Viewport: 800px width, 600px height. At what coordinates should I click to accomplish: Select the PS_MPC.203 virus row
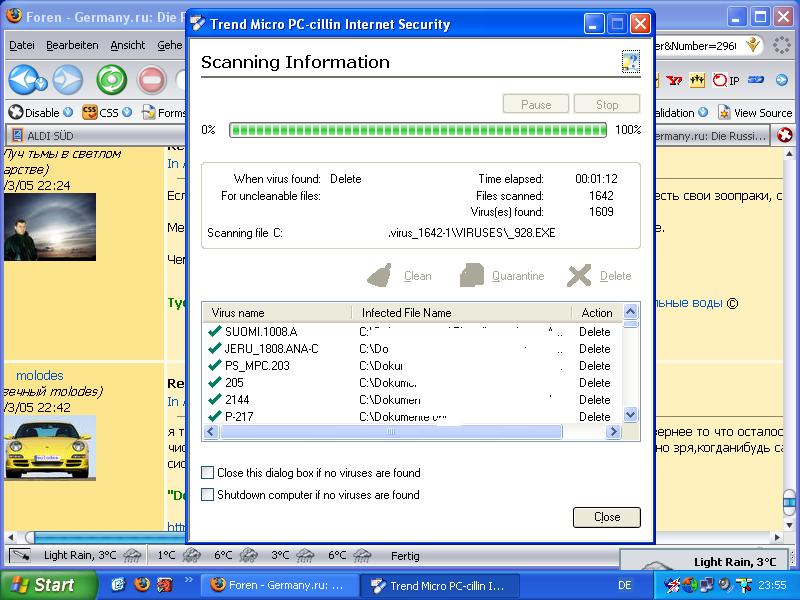[412, 366]
